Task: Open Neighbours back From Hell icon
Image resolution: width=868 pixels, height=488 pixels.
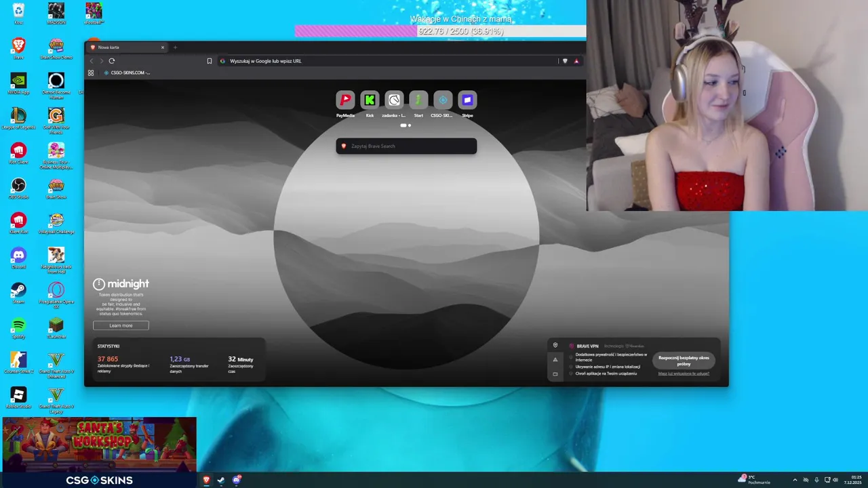Action: click(x=56, y=260)
